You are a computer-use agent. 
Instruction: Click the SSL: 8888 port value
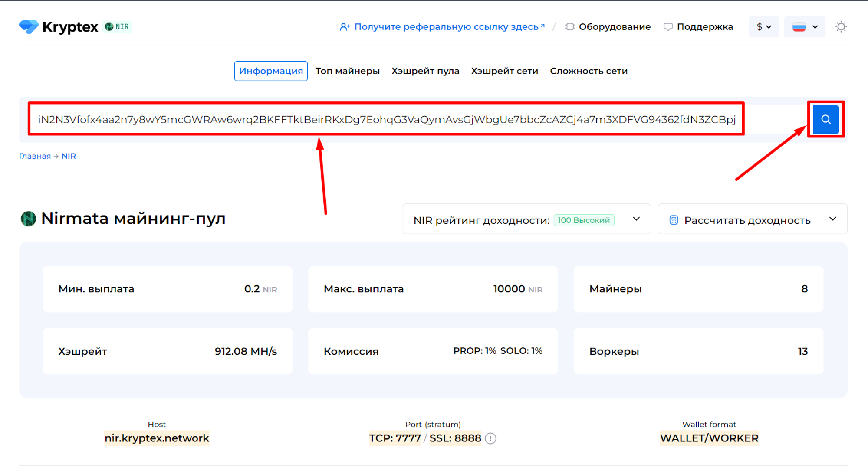tap(455, 438)
